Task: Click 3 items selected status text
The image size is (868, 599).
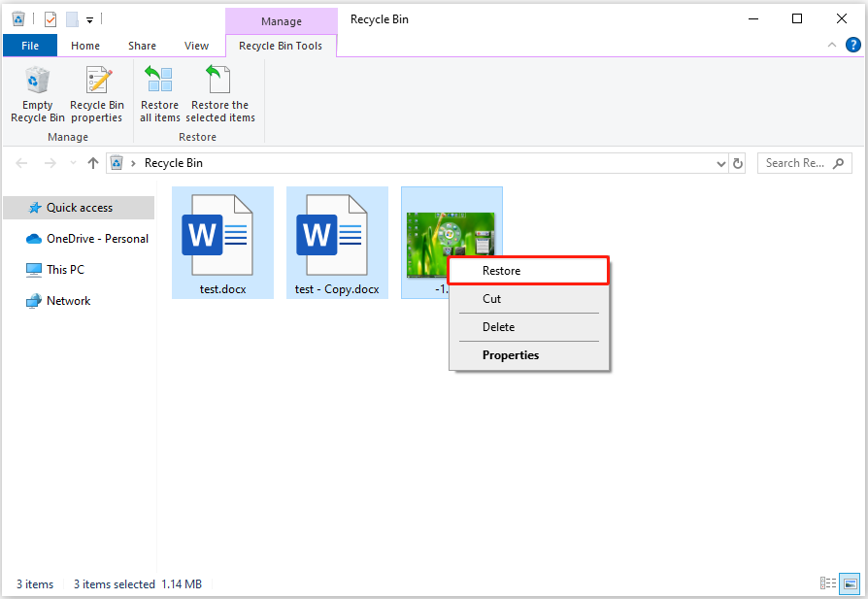Action: [x=114, y=584]
